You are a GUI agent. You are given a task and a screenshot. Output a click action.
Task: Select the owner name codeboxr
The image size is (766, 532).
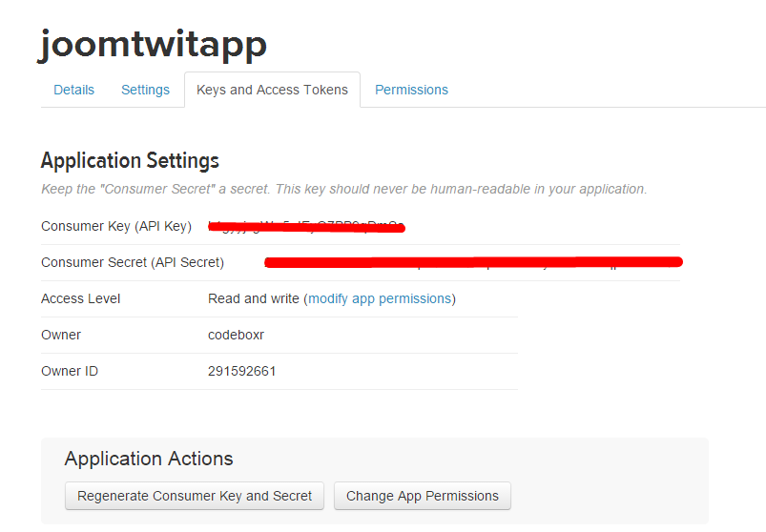[x=236, y=335]
